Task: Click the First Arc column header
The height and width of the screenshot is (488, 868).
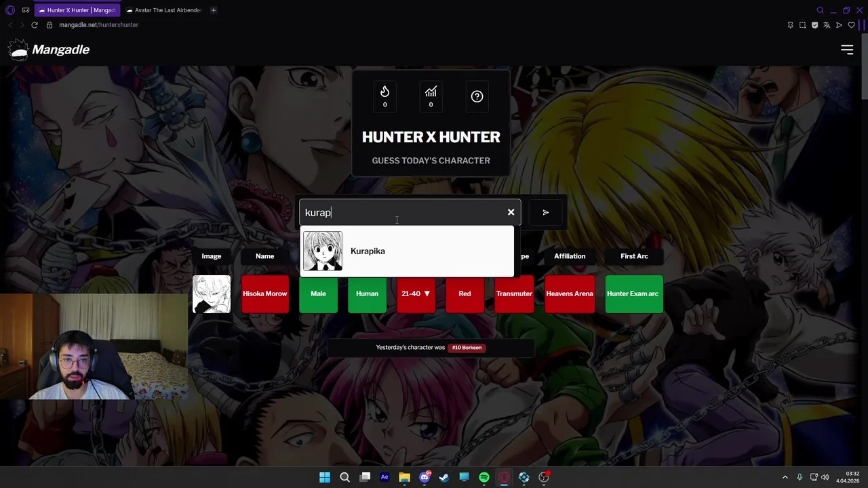Action: (634, 256)
